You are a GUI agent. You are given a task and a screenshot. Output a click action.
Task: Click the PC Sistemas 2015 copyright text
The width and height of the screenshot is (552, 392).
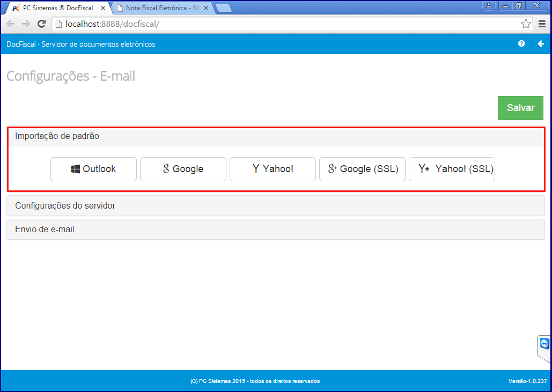pos(255,381)
